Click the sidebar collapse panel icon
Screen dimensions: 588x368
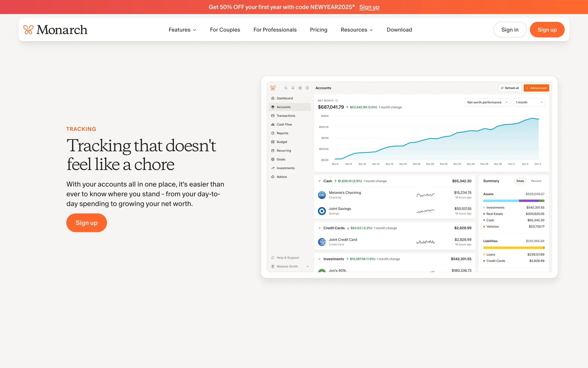307,88
